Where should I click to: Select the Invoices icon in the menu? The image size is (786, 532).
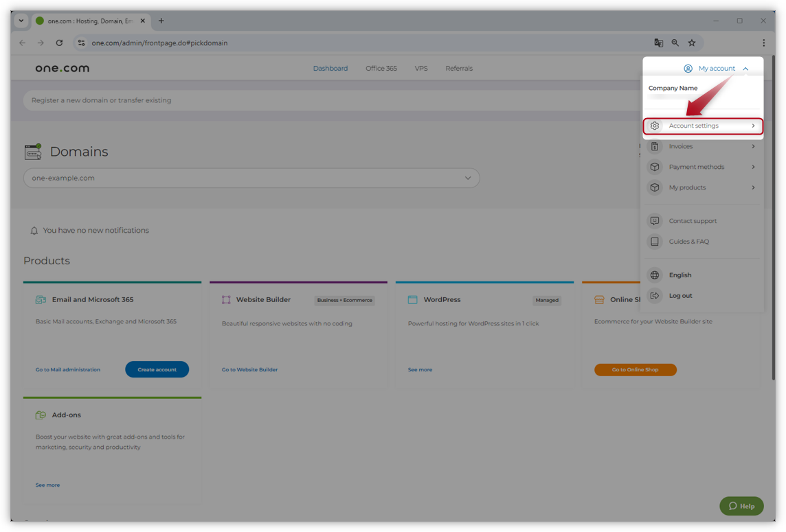[654, 146]
